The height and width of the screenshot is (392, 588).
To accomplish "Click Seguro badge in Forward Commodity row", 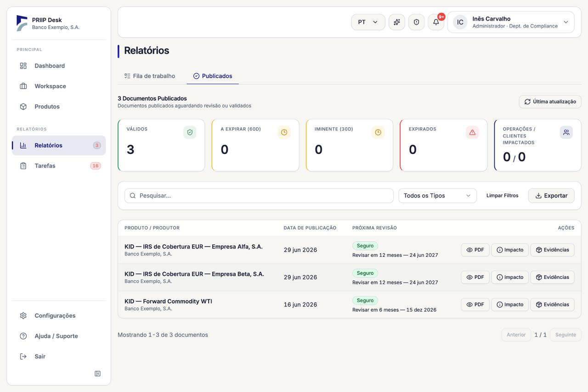I will pyautogui.click(x=365, y=301).
